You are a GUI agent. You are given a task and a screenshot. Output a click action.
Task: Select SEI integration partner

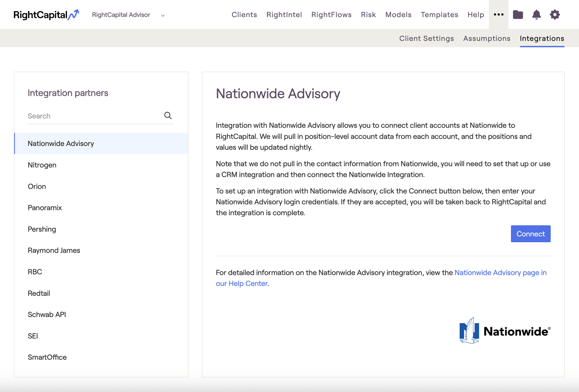coord(101,336)
